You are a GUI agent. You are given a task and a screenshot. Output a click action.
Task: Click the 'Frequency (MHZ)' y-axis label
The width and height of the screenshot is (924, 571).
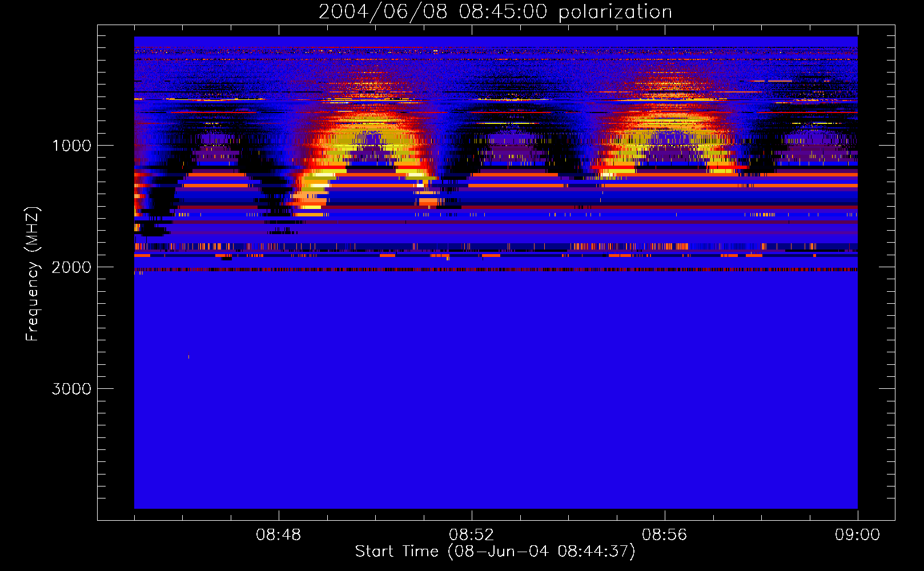pyautogui.click(x=33, y=274)
